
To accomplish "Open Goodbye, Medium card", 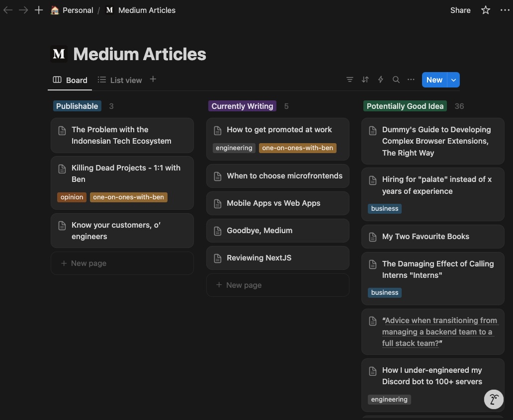I will coord(277,231).
